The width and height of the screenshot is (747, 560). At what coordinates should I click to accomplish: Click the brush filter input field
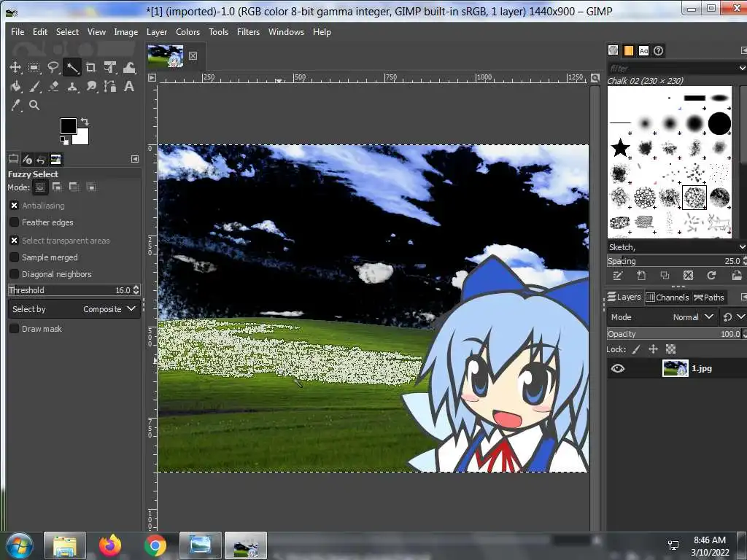tap(672, 68)
